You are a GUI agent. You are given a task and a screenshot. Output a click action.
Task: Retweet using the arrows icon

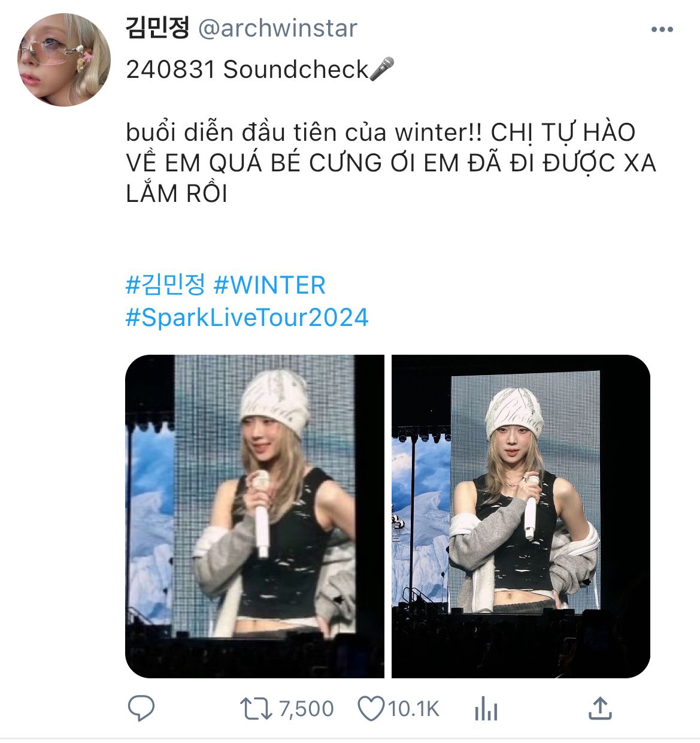[x=256, y=708]
